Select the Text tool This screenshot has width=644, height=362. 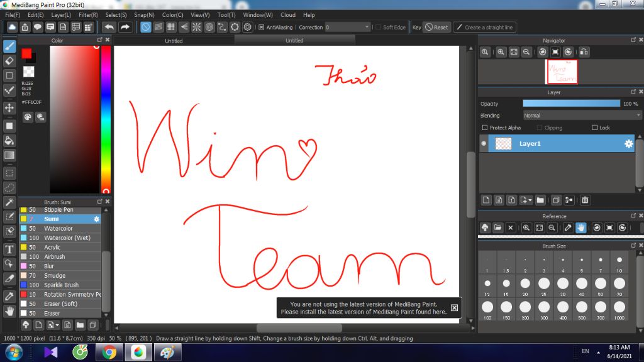[9, 249]
